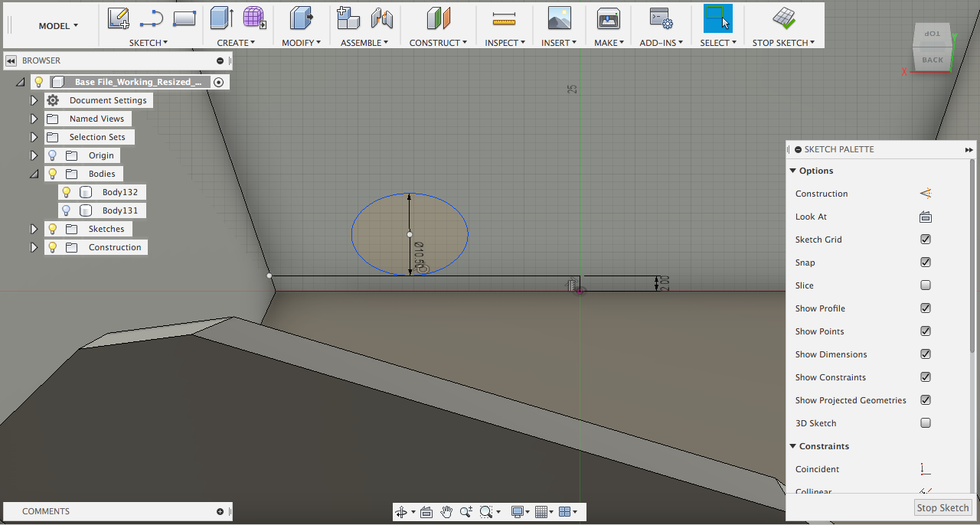Expand the Sketches tree node
This screenshot has width=980, height=525.
(34, 229)
